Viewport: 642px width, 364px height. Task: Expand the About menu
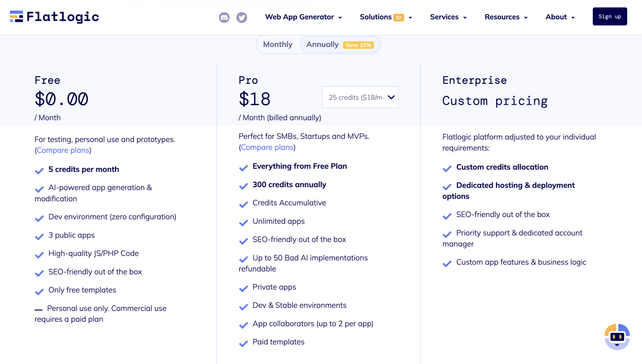[560, 17]
